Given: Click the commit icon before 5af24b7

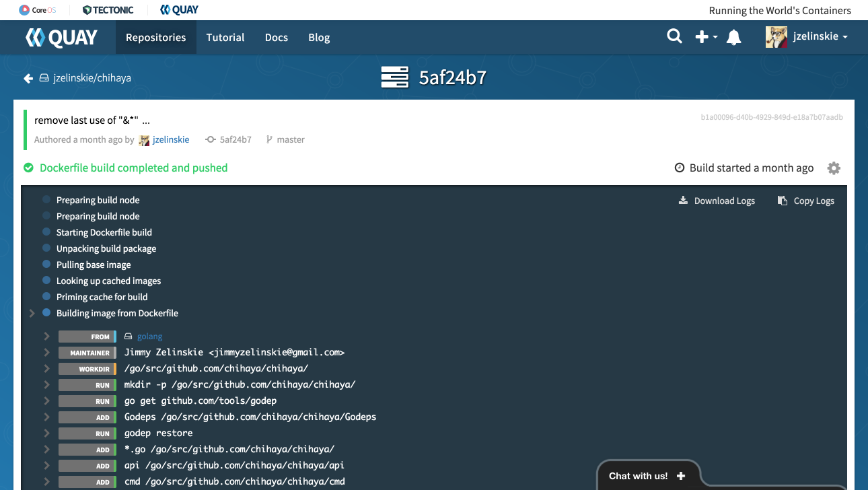Looking at the screenshot, I should point(211,139).
